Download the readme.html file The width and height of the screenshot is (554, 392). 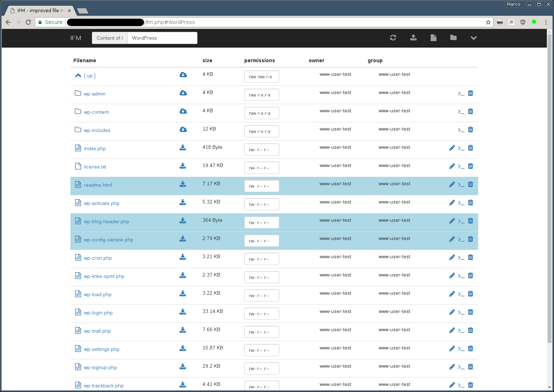[183, 184]
